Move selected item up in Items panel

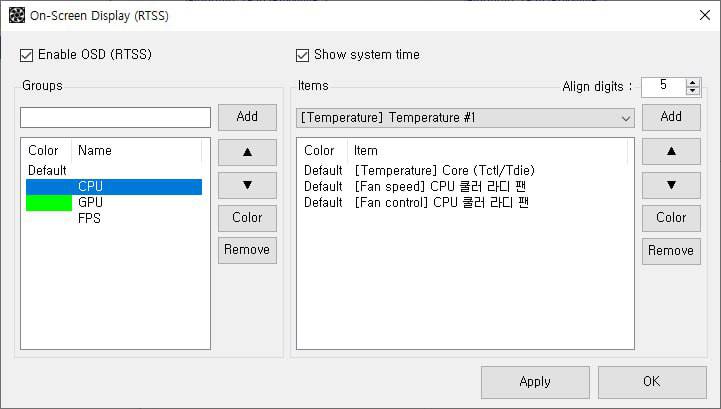671,151
